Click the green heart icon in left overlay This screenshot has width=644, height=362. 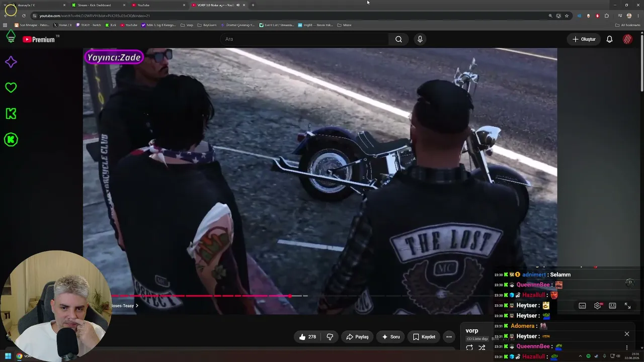click(11, 87)
